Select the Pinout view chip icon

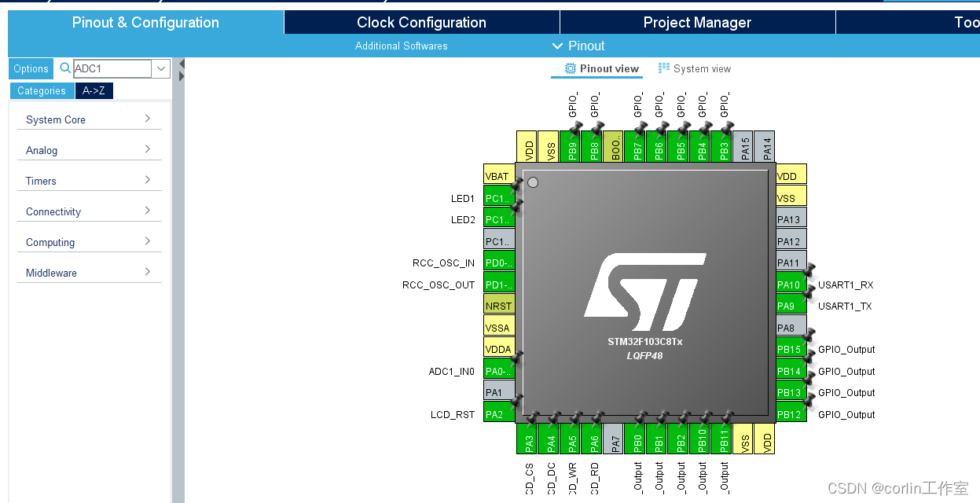[x=568, y=69]
